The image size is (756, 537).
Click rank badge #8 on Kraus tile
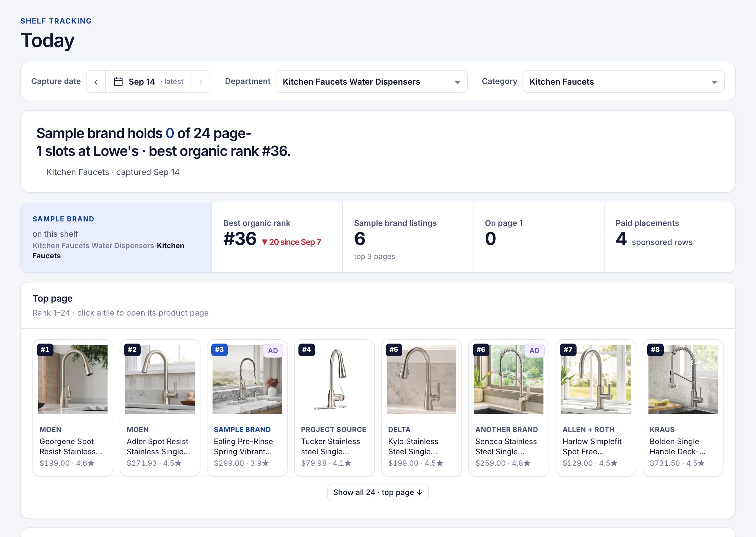655,350
